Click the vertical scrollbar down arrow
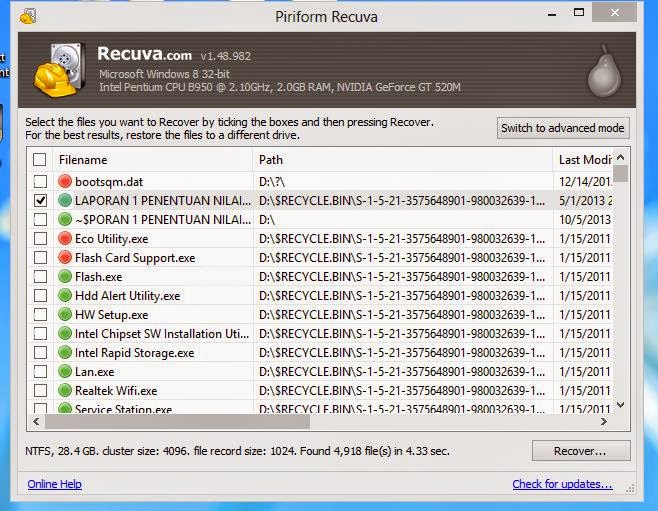The height and width of the screenshot is (511, 658). 621,405
